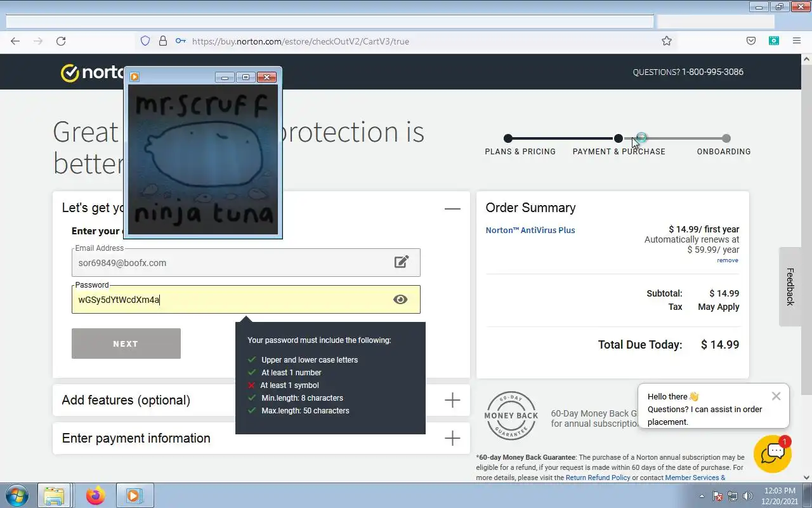Edit the email address pencil icon
Image resolution: width=812 pixels, height=508 pixels.
click(402, 262)
